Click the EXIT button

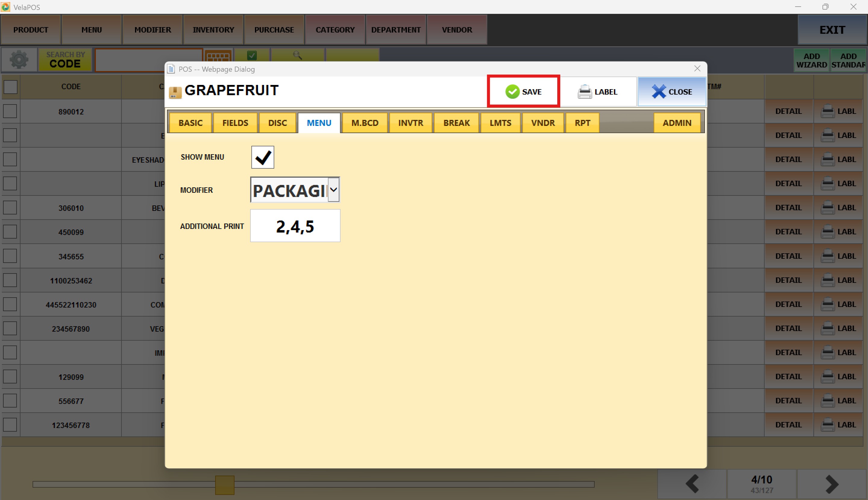click(x=832, y=30)
